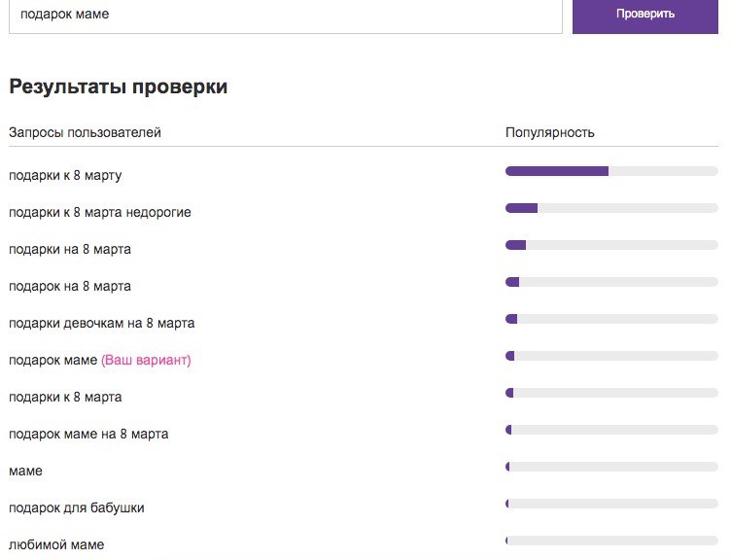Open the query "подарок для бабушки"

coord(77,507)
